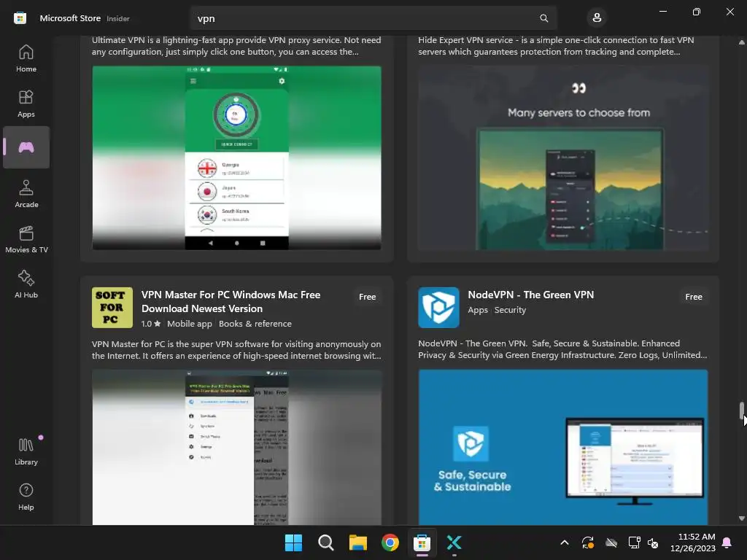Click the 'Mobile app' label under VPN Master

pos(190,323)
